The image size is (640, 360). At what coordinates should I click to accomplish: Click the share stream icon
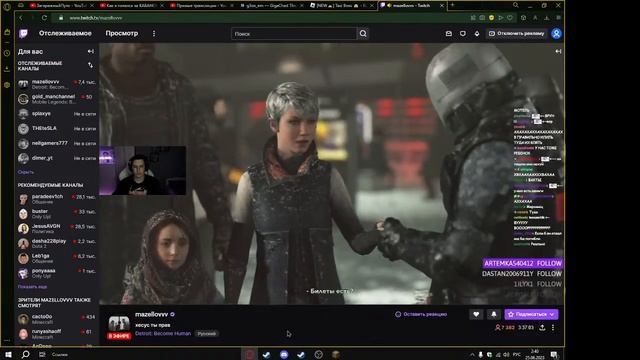542,327
